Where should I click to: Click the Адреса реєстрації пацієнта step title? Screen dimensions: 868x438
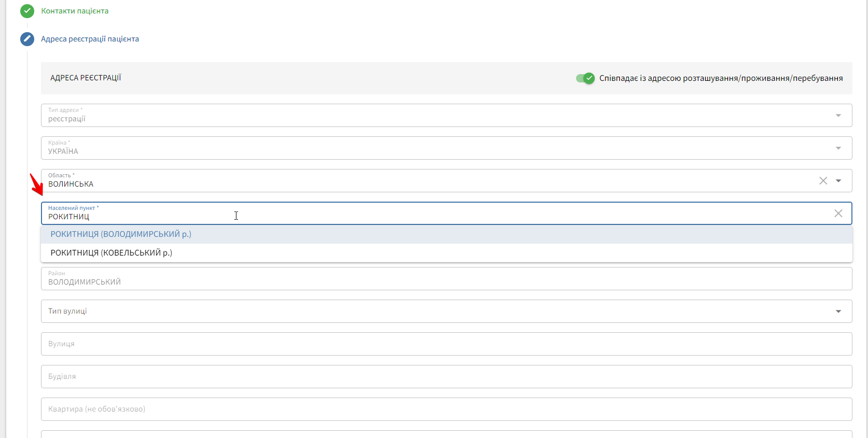90,39
